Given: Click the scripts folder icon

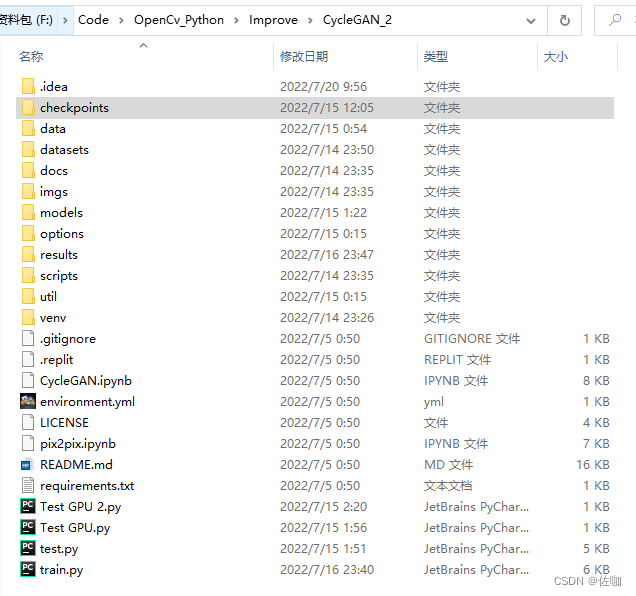Looking at the screenshot, I should 28,275.
